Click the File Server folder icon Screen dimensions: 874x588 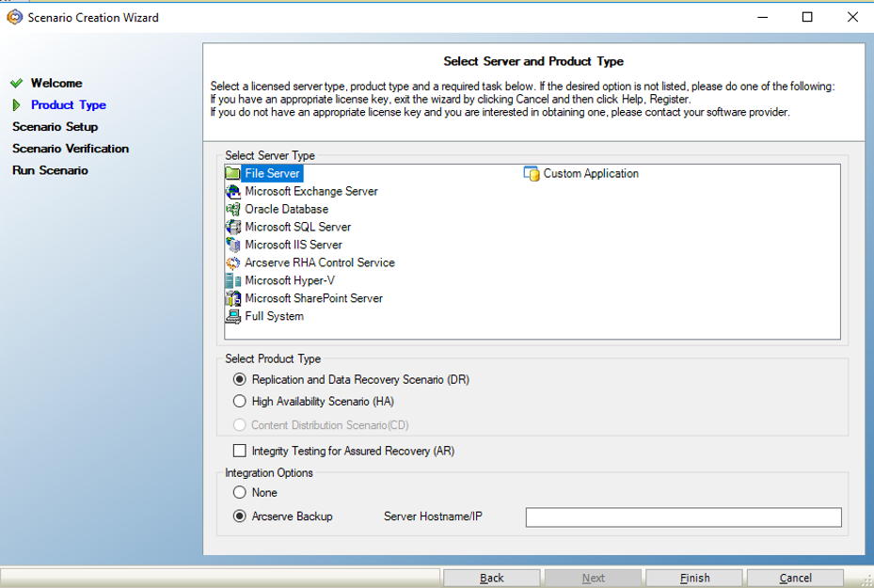coord(232,173)
